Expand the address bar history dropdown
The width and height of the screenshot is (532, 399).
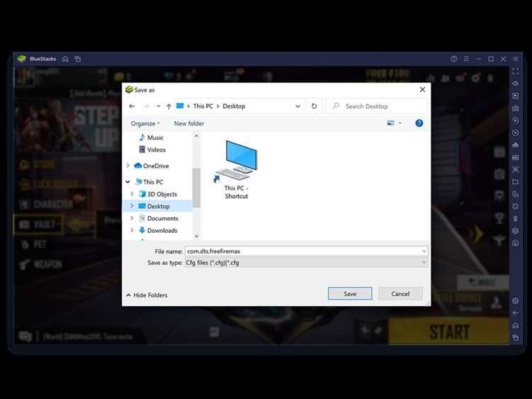tap(297, 106)
